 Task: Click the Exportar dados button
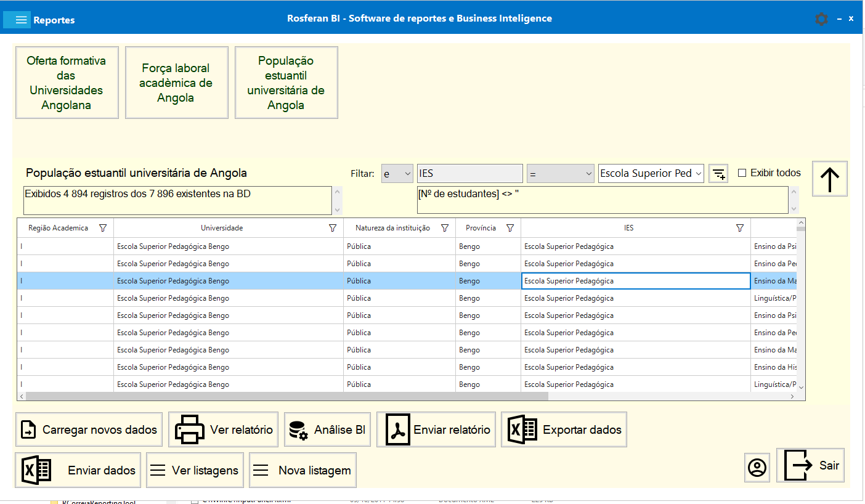click(564, 429)
